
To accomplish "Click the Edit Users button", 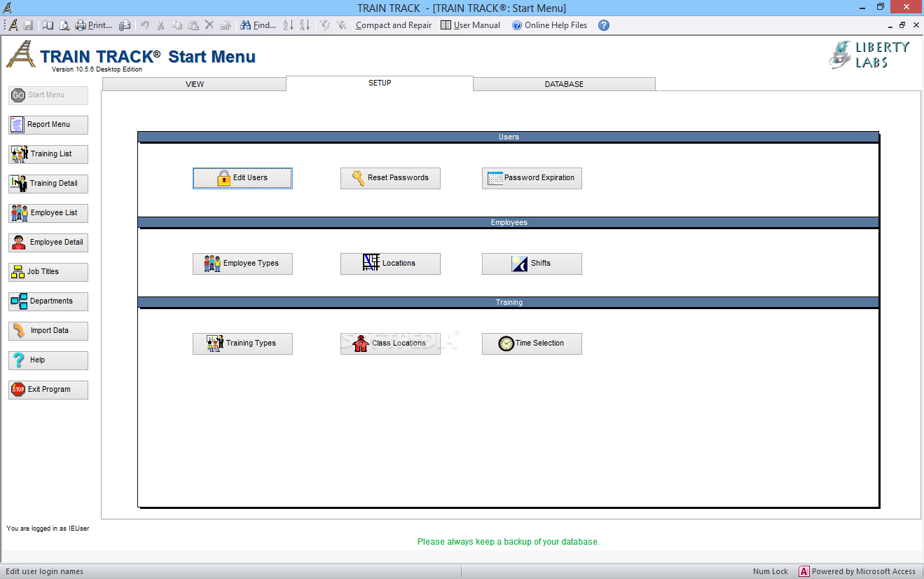I will (x=242, y=178).
